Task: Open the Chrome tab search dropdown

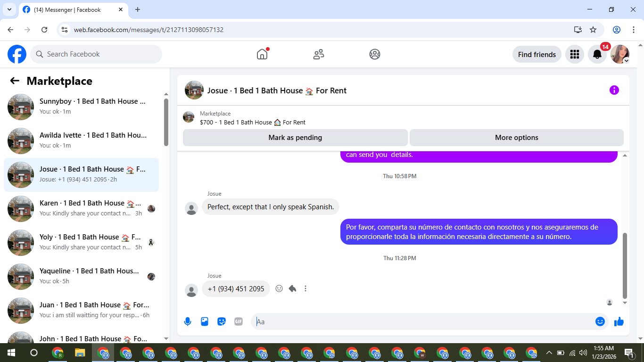Action: (8, 9)
